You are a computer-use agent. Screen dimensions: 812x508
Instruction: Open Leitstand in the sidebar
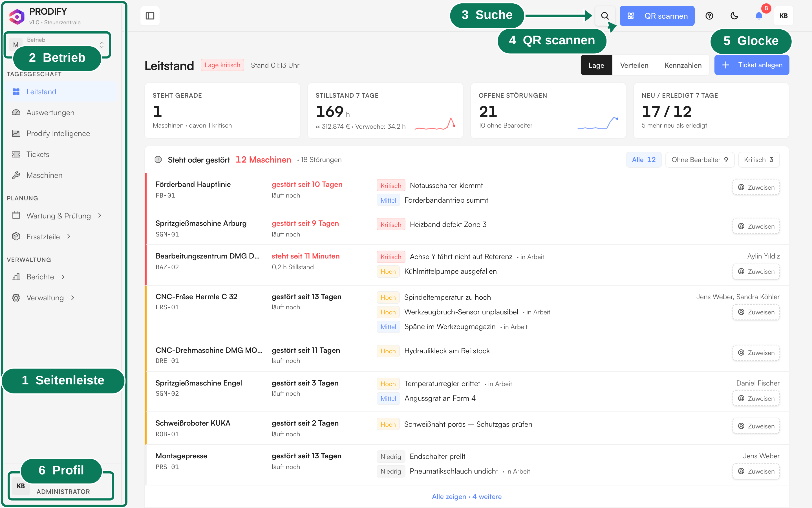(61, 92)
